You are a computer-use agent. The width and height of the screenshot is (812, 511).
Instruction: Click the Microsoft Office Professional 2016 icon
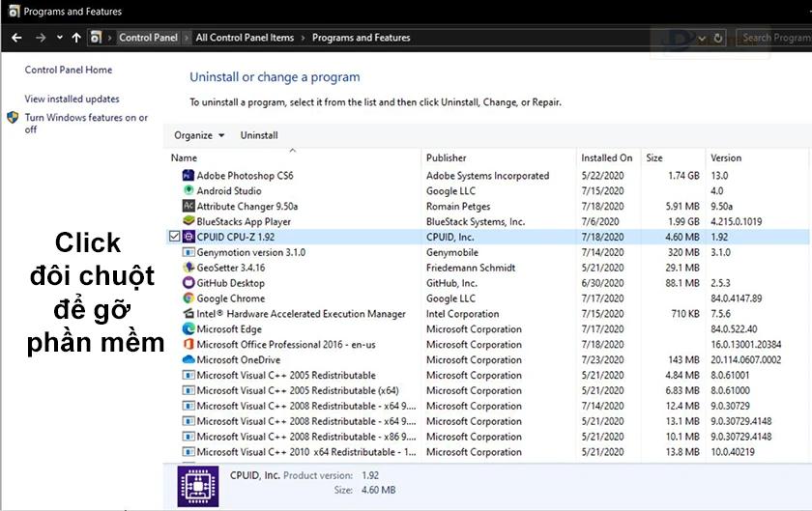coord(188,344)
